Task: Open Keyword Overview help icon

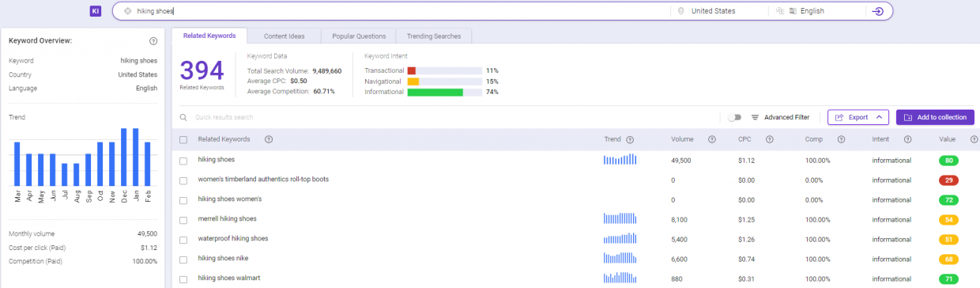Action: coord(153,41)
